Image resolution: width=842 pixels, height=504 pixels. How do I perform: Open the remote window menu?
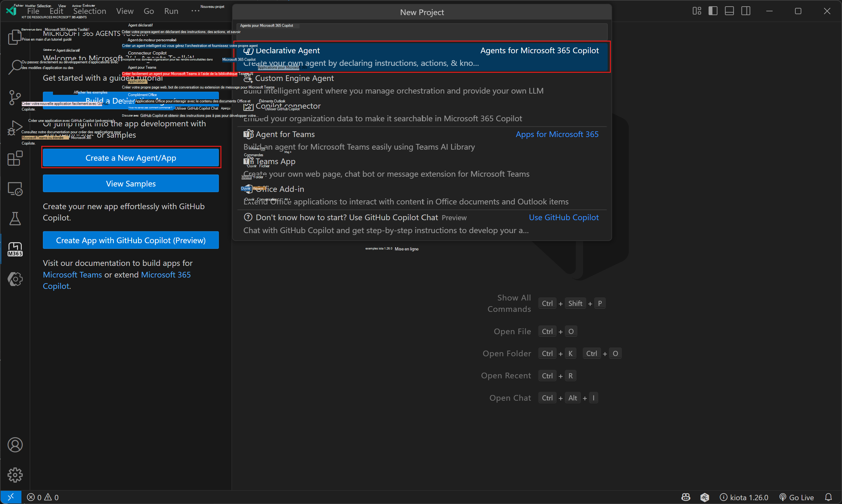[11, 497]
